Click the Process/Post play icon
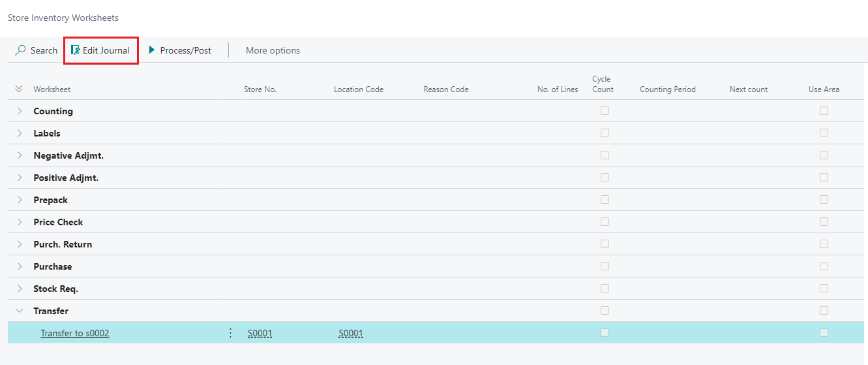 click(152, 50)
